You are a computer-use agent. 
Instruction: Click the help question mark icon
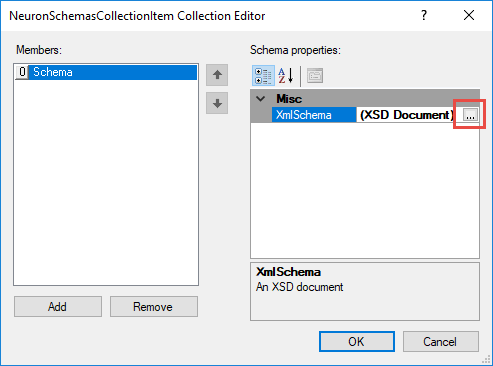tap(424, 15)
